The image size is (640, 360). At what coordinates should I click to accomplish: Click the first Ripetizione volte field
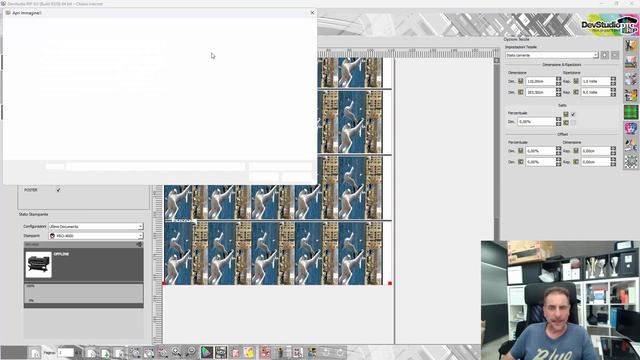(x=596, y=81)
